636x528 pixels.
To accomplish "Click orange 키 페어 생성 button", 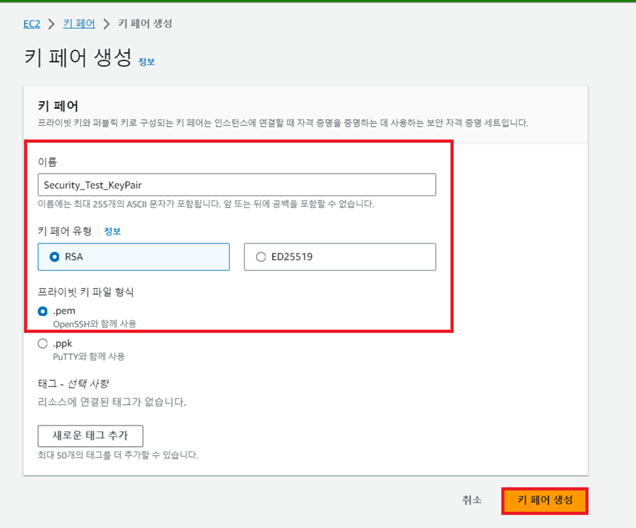I will pyautogui.click(x=545, y=500).
